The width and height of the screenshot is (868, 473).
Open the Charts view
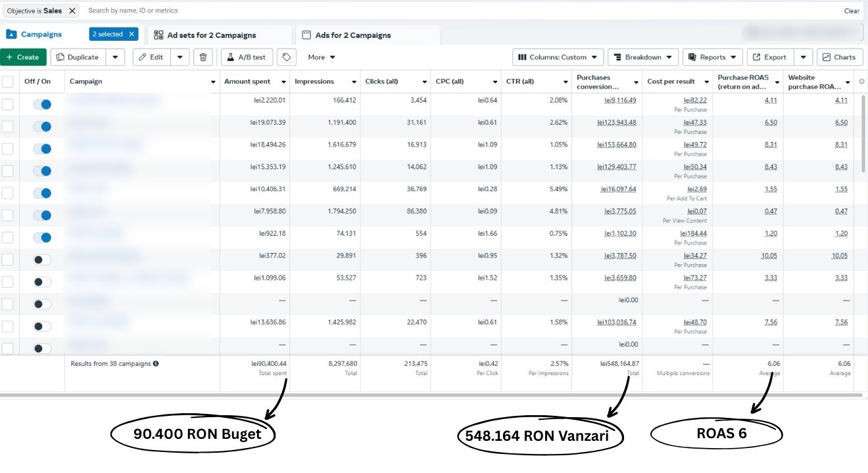pos(840,57)
